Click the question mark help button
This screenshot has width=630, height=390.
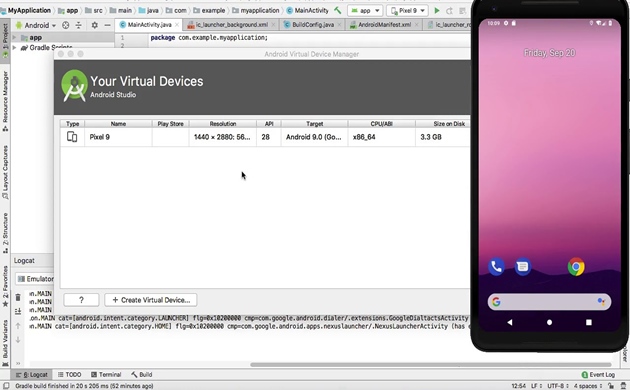point(81,300)
